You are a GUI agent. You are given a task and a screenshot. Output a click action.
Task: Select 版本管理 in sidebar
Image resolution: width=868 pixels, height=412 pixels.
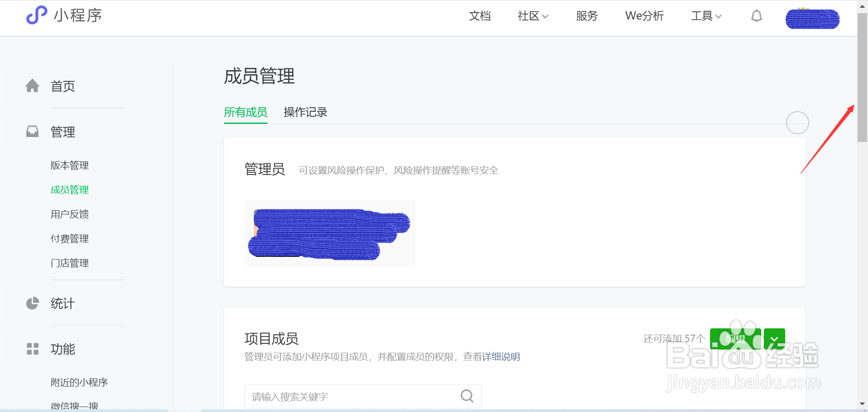tap(70, 166)
